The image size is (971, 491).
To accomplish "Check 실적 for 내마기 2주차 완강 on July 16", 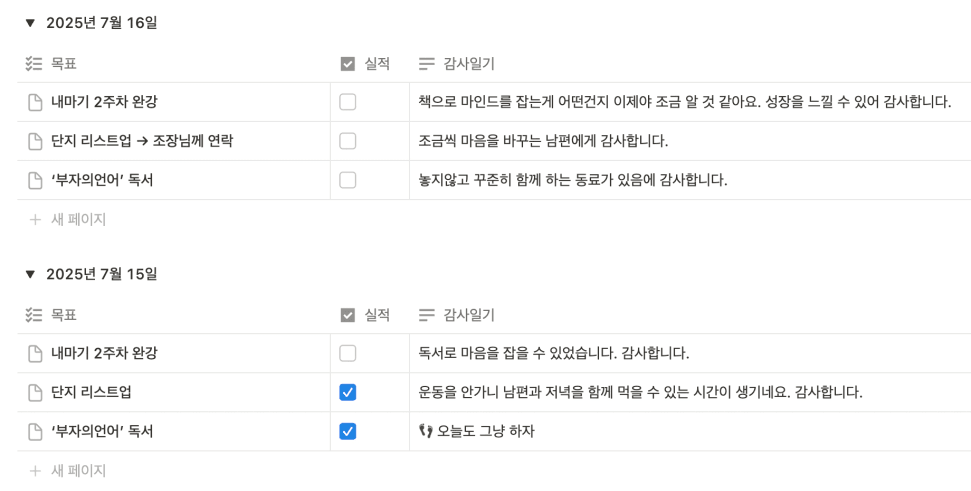I will tap(348, 102).
